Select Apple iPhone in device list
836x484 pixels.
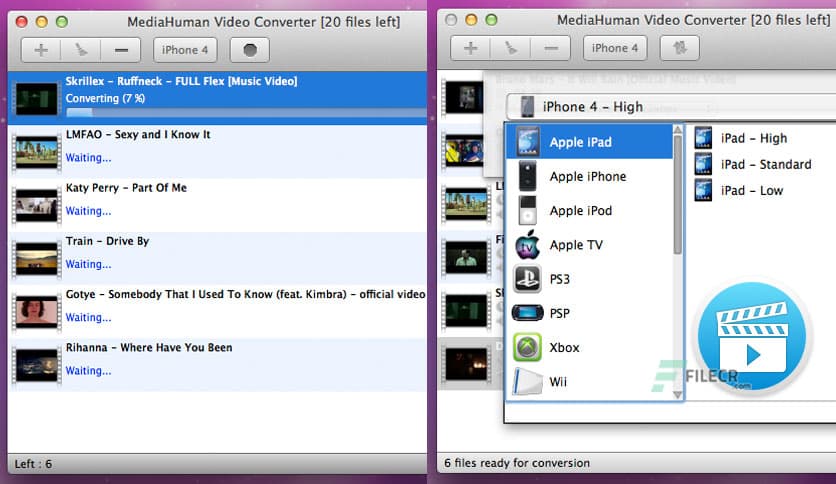click(589, 176)
